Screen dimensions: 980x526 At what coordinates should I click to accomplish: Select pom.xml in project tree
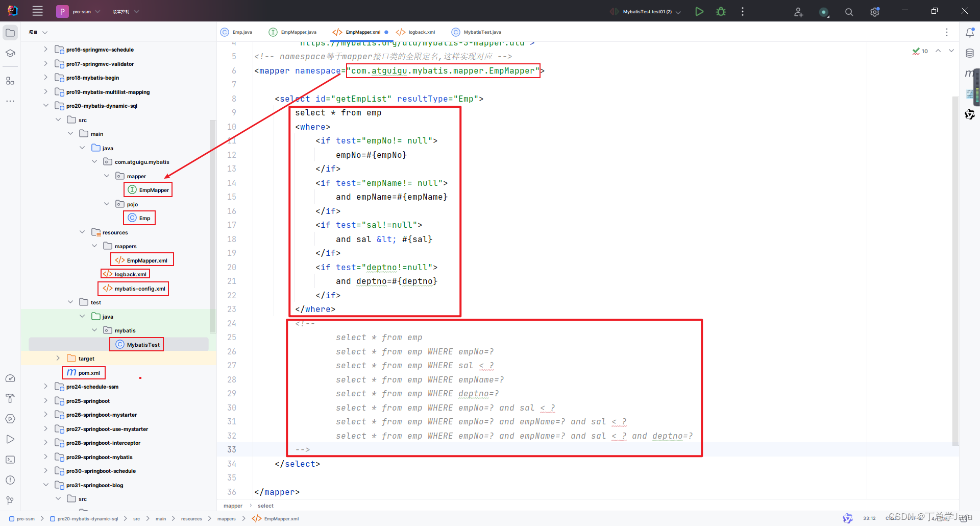pos(84,373)
